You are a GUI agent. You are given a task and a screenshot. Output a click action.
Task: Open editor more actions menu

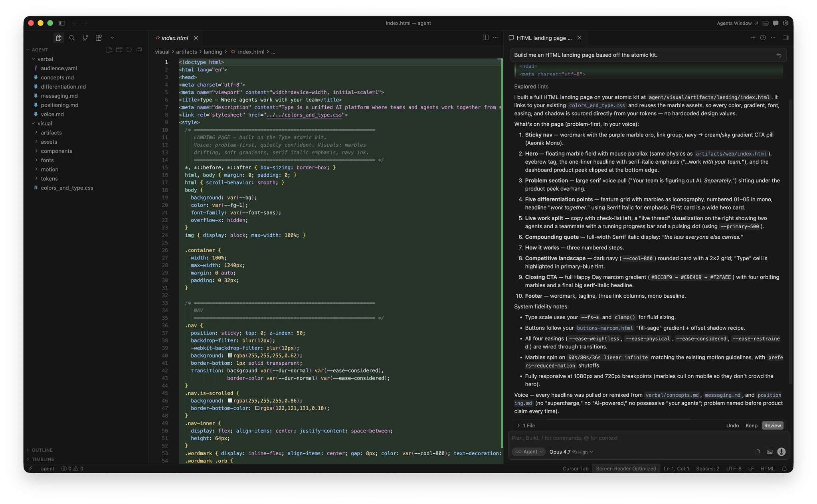pos(496,38)
